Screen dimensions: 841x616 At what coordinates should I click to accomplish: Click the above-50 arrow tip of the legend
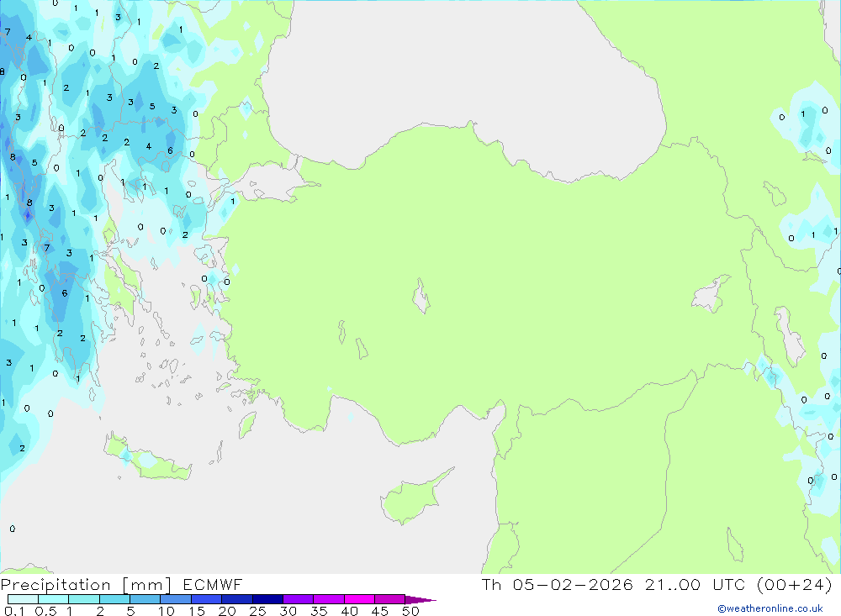[420, 599]
